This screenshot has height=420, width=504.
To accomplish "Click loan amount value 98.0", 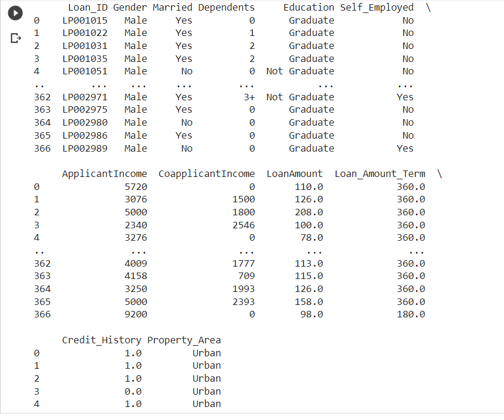I will pyautogui.click(x=312, y=314).
